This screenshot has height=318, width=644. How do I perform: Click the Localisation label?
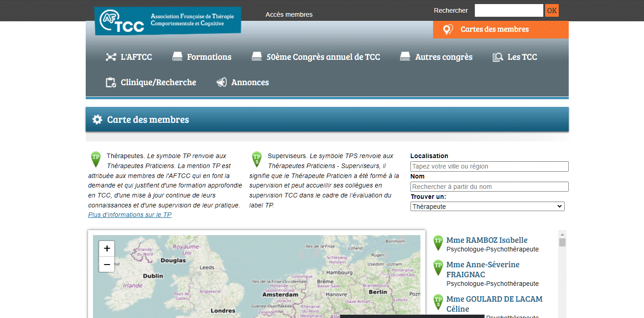[x=429, y=156]
